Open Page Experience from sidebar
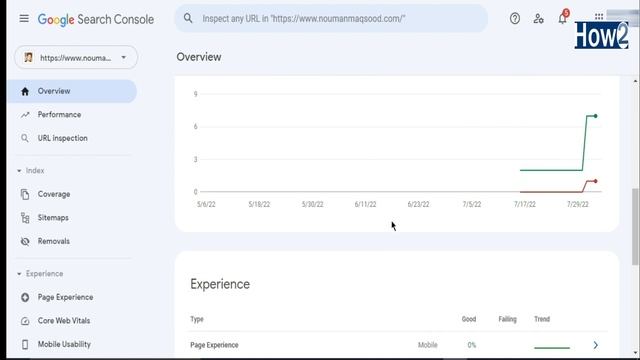Viewport: 640px width, 360px height. [x=65, y=297]
